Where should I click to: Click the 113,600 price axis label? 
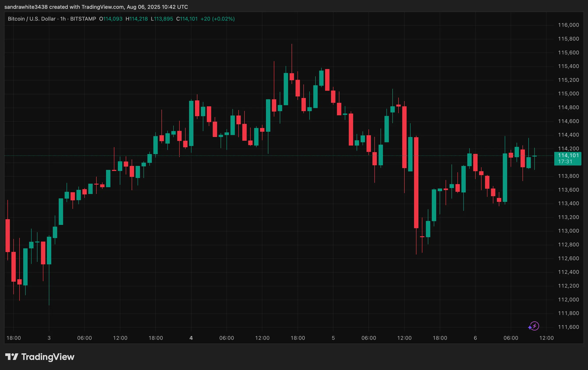click(569, 190)
